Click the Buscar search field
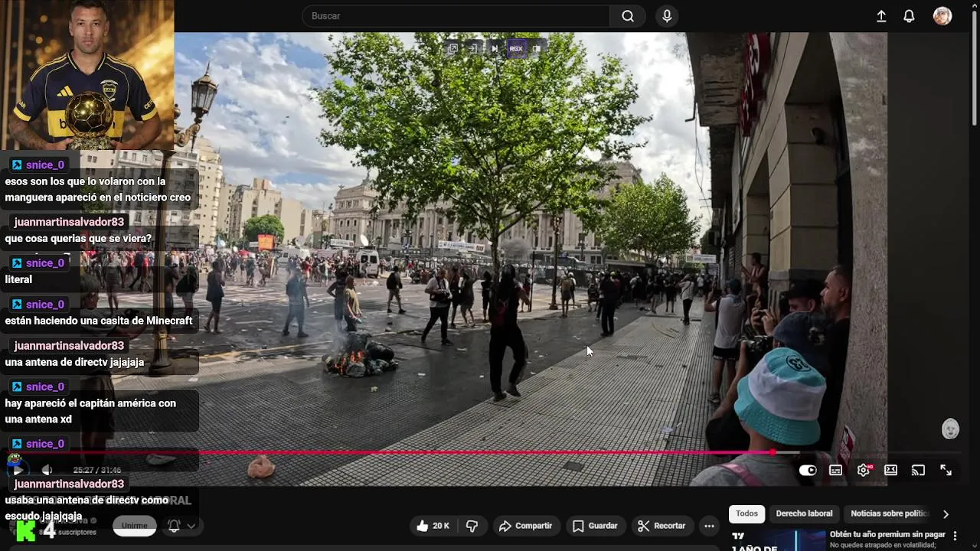This screenshot has width=980, height=551. coord(456,16)
